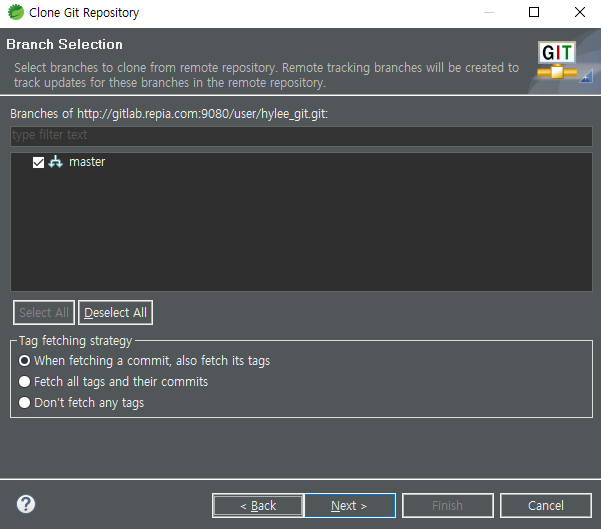Select the 'Don't fetch any tags' option
The width and height of the screenshot is (601, 529).
click(25, 403)
